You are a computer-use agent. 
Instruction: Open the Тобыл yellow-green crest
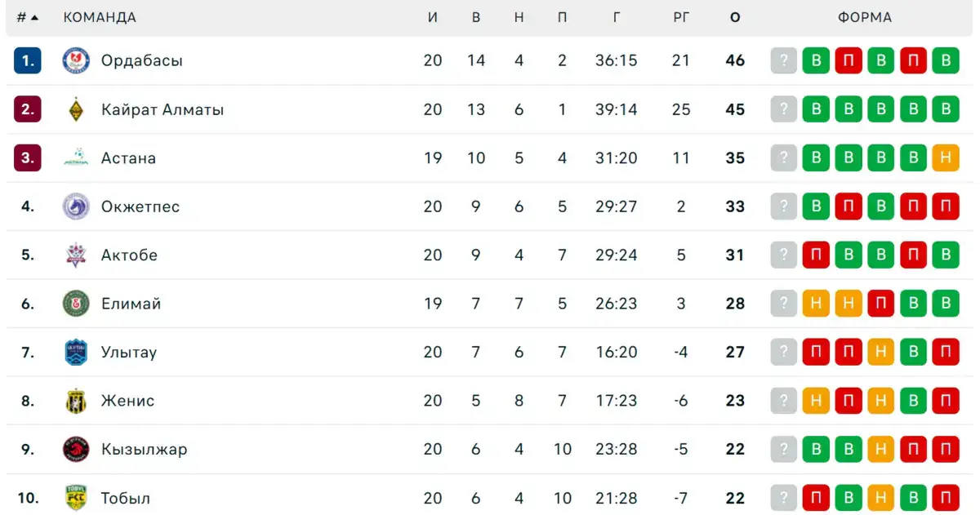tap(76, 498)
